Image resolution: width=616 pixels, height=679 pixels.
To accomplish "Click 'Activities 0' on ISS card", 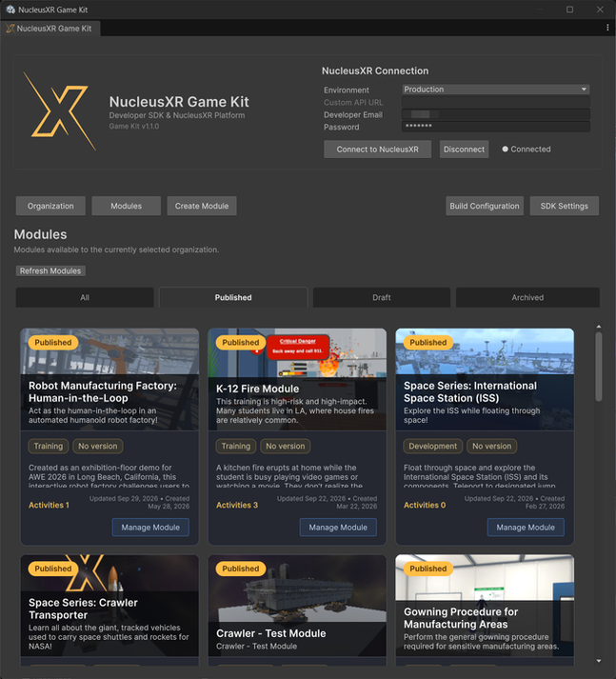I will pyautogui.click(x=425, y=505).
